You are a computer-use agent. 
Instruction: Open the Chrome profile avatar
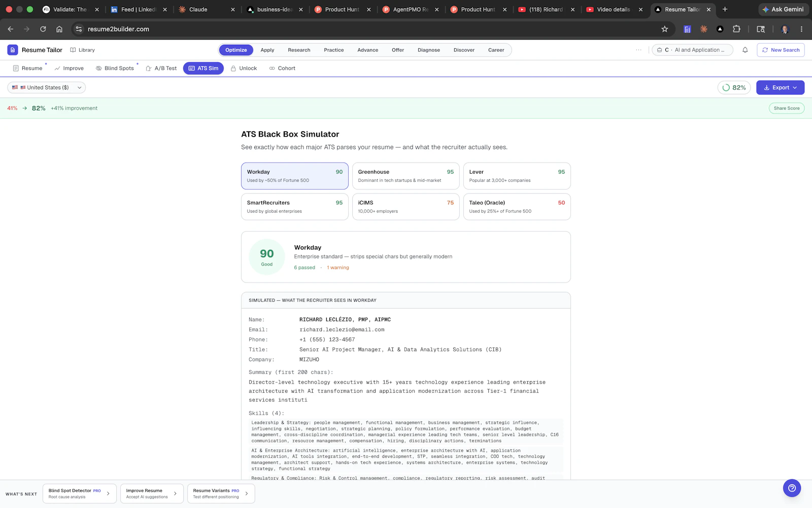tap(785, 29)
